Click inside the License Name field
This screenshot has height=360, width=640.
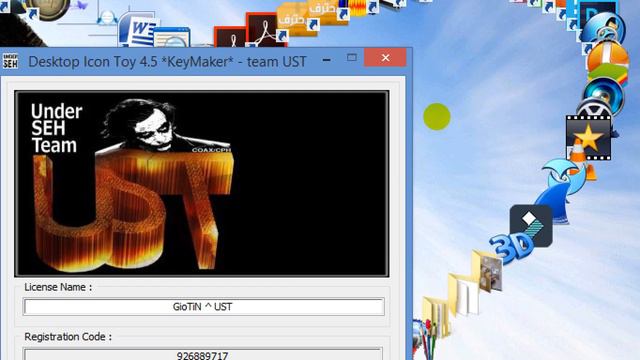pos(204,307)
